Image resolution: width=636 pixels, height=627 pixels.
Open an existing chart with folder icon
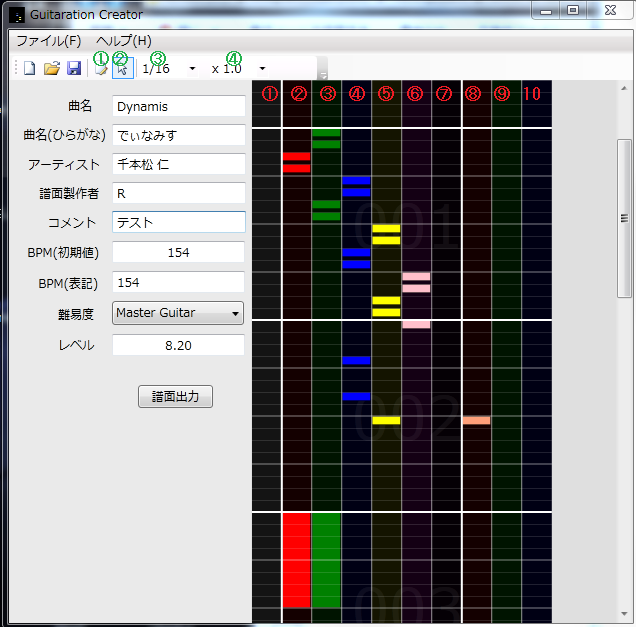[x=52, y=68]
